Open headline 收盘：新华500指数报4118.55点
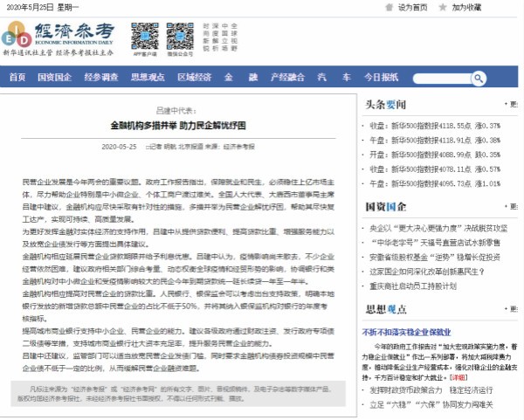The height and width of the screenshot is (420, 524). coord(435,126)
